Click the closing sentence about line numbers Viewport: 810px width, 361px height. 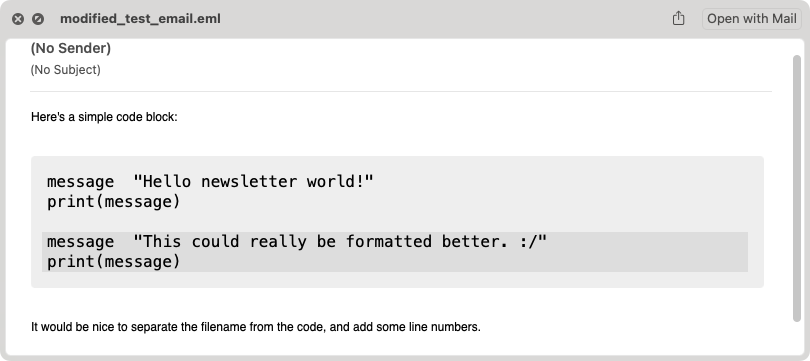point(256,327)
